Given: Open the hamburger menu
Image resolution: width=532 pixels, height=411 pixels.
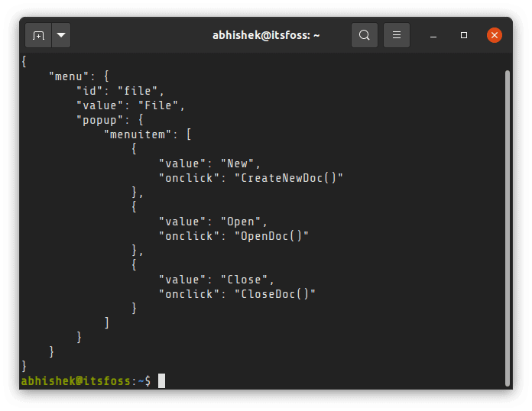Looking at the screenshot, I should click(x=397, y=35).
